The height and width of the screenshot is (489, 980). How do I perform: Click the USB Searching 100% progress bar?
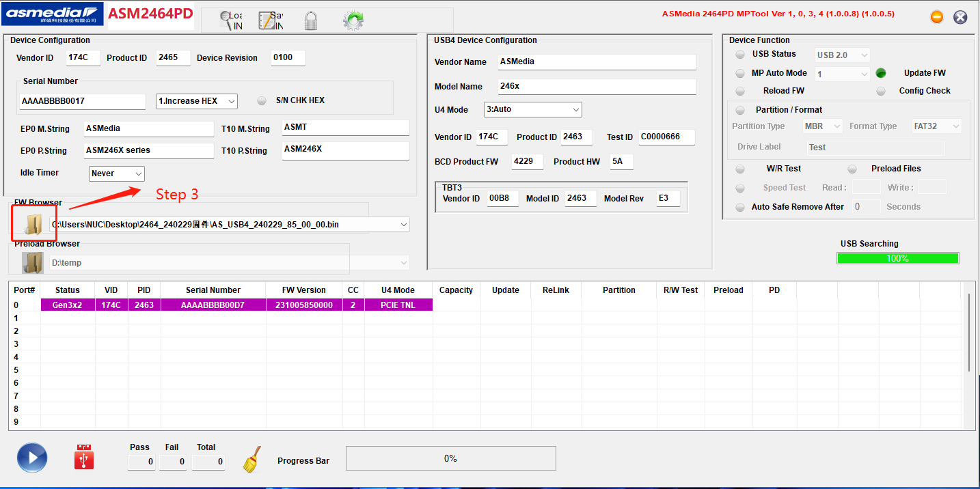click(x=897, y=258)
